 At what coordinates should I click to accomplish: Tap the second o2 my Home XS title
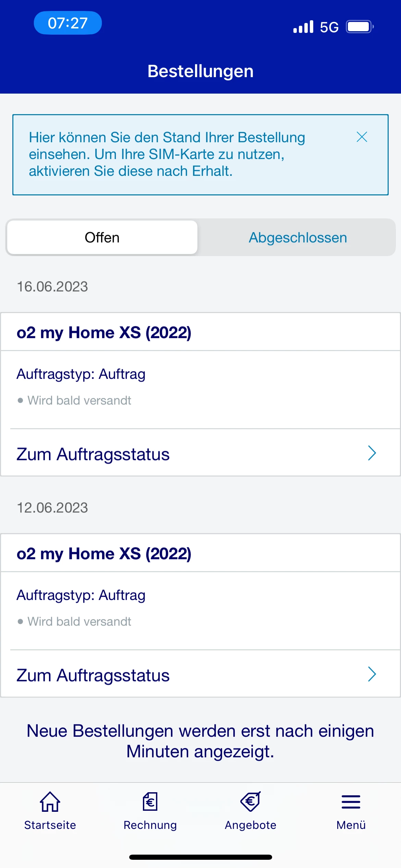(104, 554)
